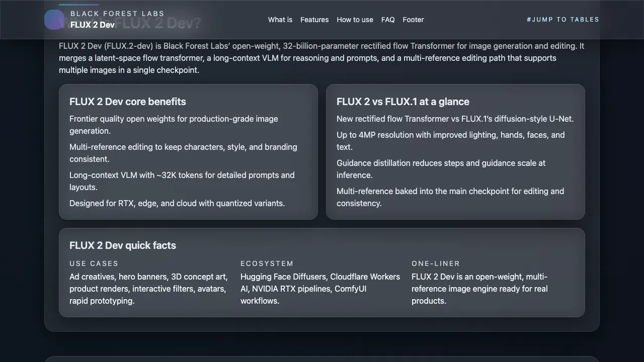Open the What is section
Viewport: 644px width, 362px height.
pos(280,20)
